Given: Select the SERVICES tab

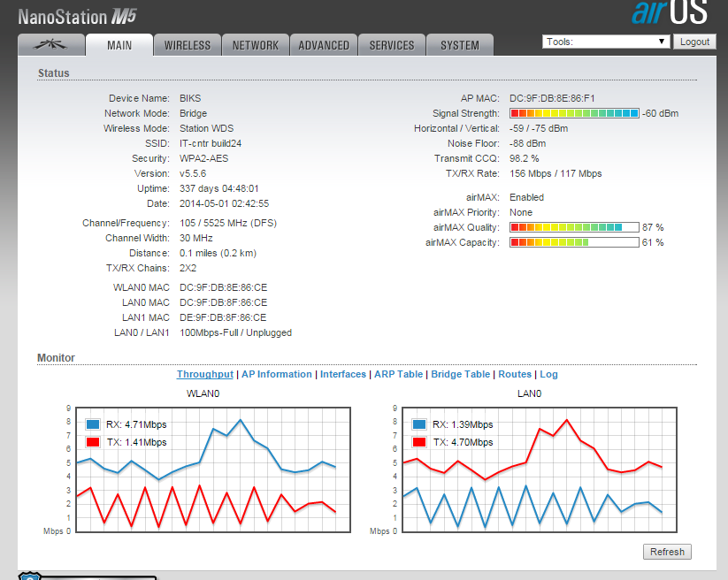Looking at the screenshot, I should point(392,45).
